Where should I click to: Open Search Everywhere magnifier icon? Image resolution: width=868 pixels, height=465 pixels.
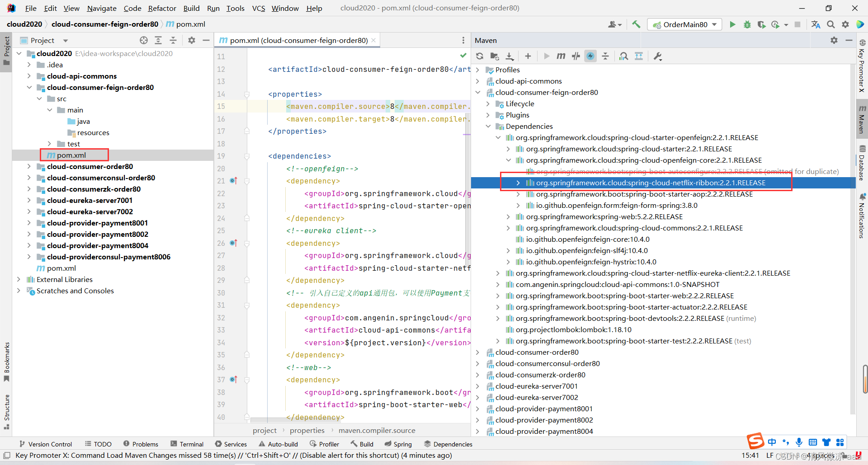point(831,24)
